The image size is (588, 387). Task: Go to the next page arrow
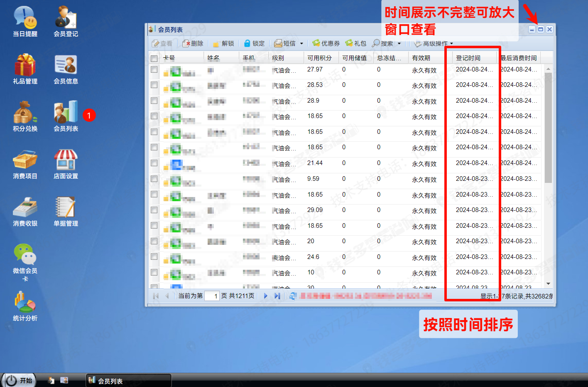pyautogui.click(x=265, y=296)
